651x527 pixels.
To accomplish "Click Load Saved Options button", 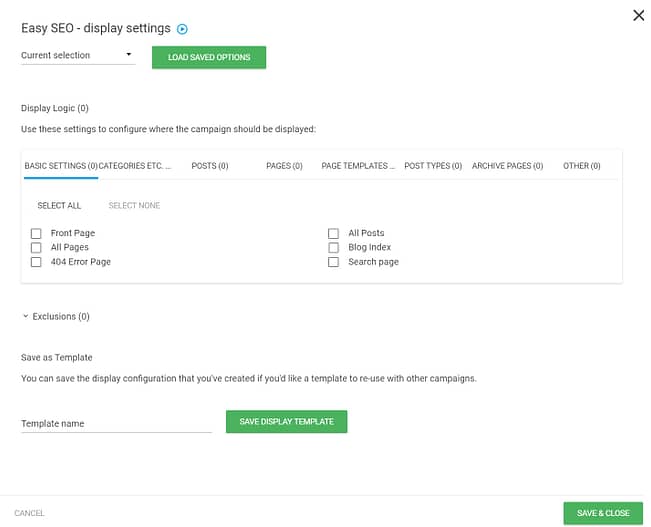I will click(209, 57).
